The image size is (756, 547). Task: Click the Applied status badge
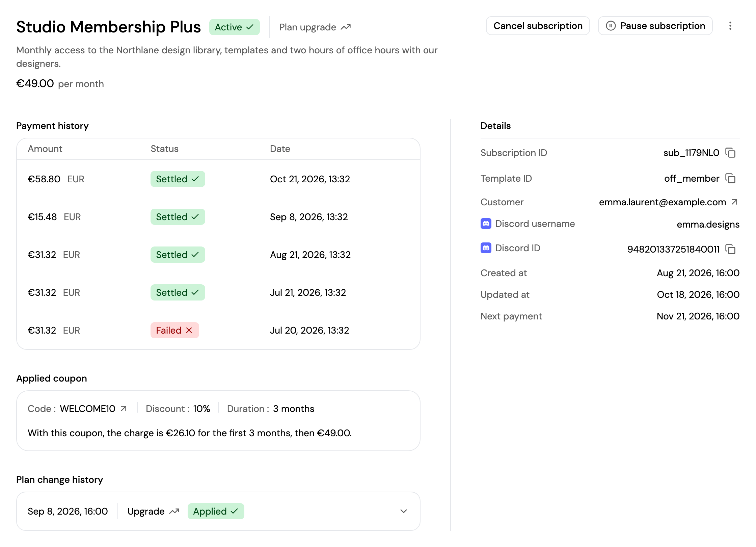pos(216,511)
